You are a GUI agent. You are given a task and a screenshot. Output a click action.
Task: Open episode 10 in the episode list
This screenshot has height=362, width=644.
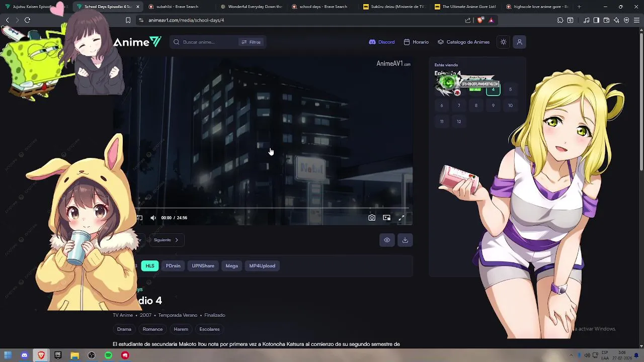[510, 106]
